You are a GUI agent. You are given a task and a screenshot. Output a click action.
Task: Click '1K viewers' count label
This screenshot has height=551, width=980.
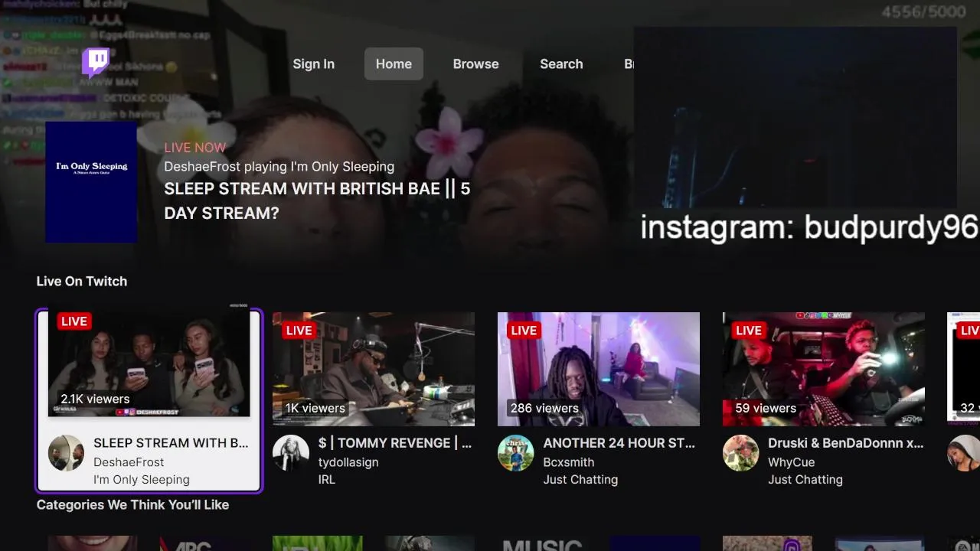(315, 408)
